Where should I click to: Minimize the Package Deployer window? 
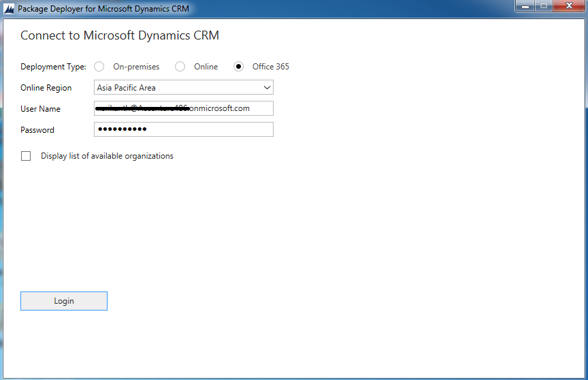(x=525, y=6)
